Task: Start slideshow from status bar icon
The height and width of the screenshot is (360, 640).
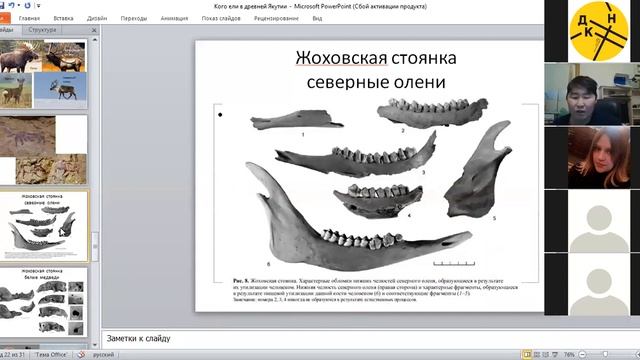Action: [x=555, y=355]
